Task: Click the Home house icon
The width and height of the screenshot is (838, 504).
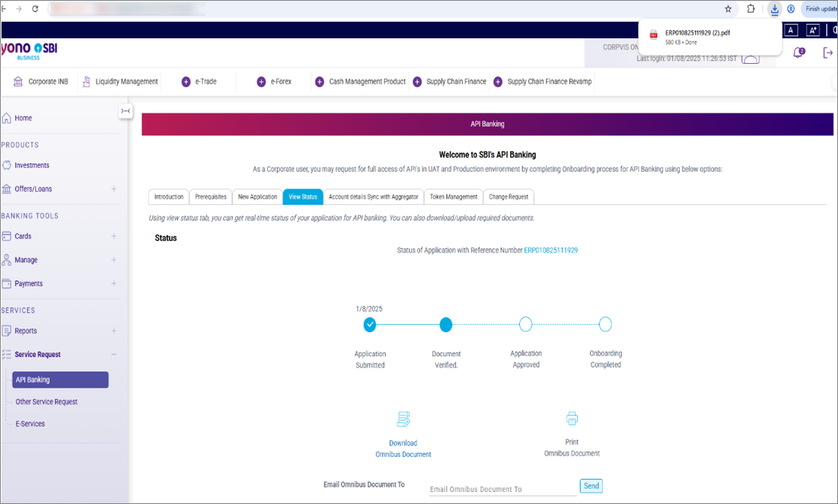Action: [7, 118]
